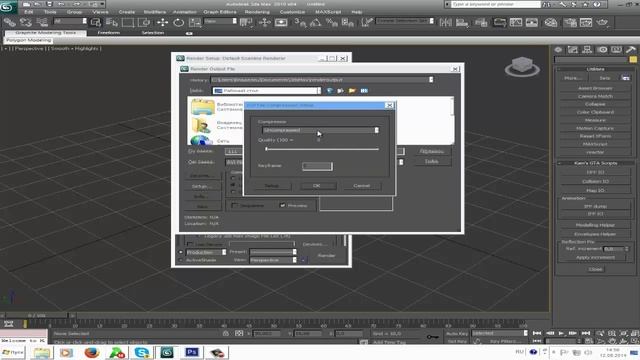This screenshot has height=360, width=640.
Task: Switch to the Hierarchy panel icon
Action: (x=587, y=50)
